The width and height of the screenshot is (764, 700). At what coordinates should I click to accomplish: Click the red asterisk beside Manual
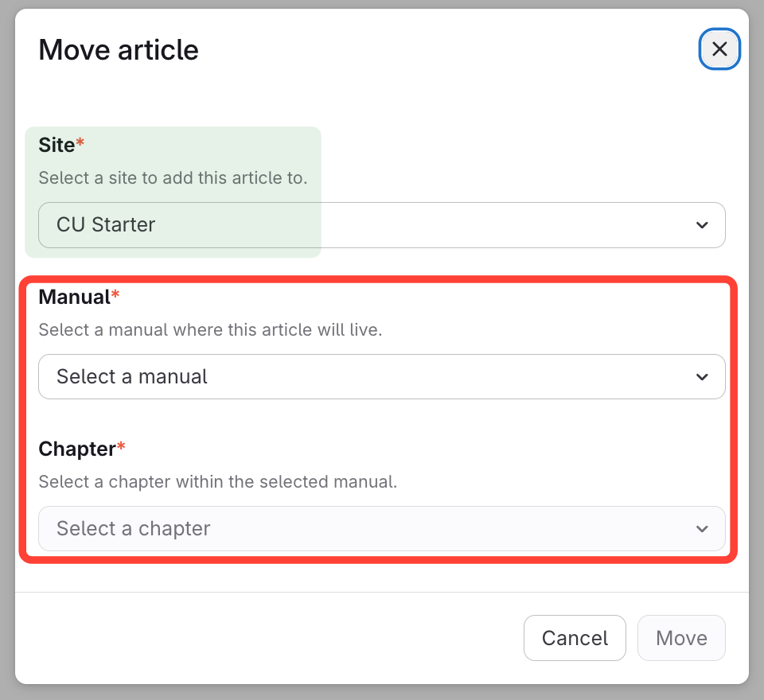point(115,297)
